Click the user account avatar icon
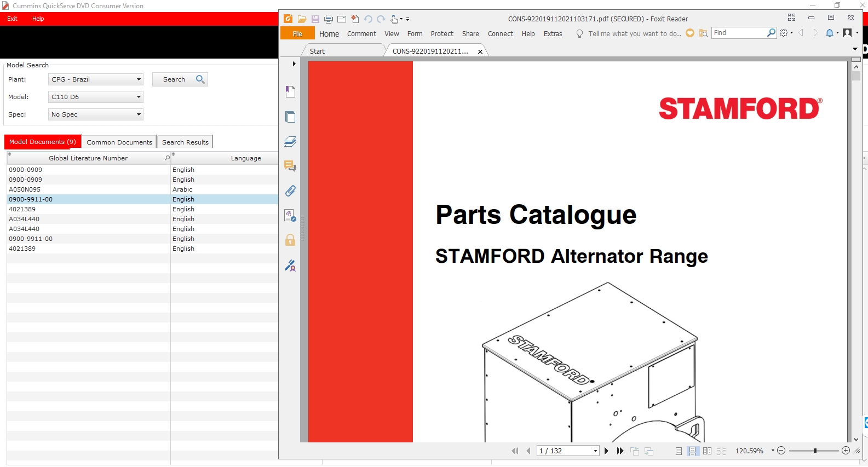The height and width of the screenshot is (467, 868). point(847,33)
